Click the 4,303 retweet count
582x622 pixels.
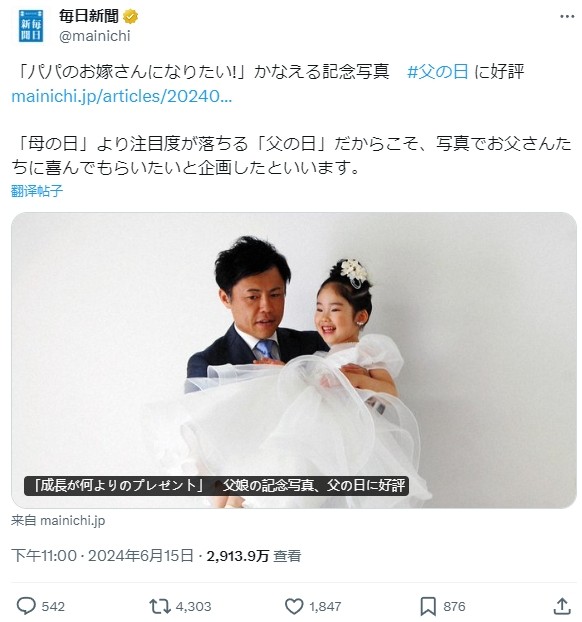tap(193, 606)
